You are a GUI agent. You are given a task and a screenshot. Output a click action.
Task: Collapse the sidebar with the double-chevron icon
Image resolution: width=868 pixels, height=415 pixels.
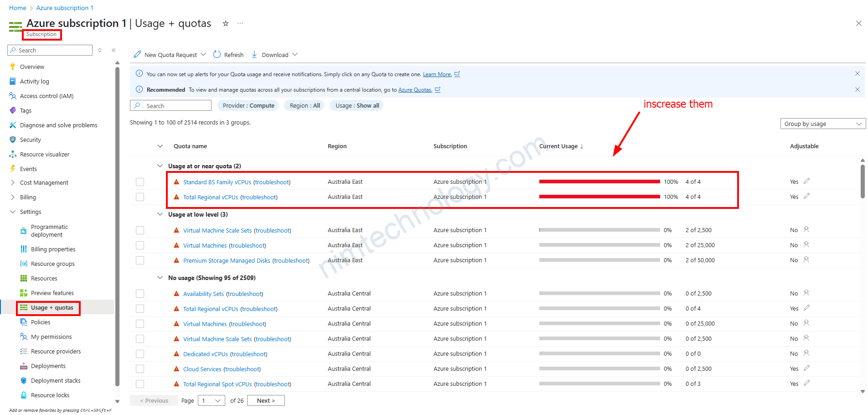click(114, 50)
